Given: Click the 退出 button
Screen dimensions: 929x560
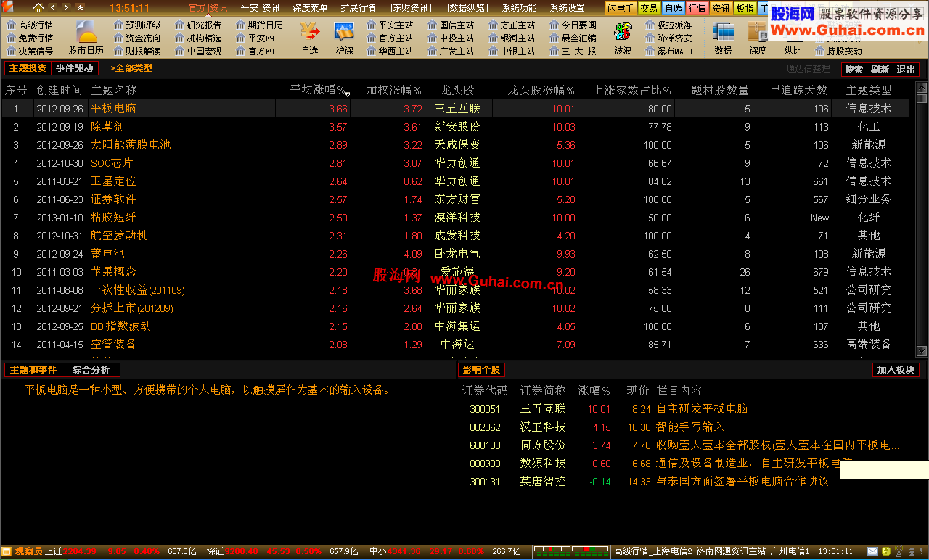Looking at the screenshot, I should pyautogui.click(x=906, y=70).
